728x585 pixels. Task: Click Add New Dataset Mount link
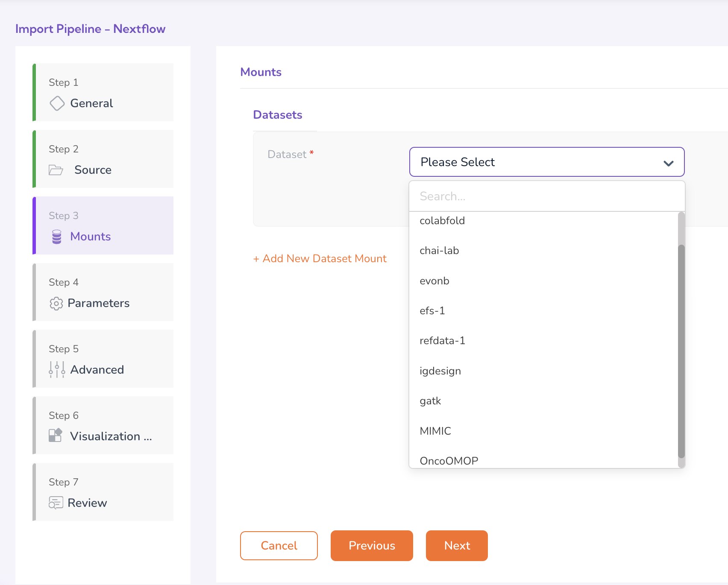click(320, 259)
